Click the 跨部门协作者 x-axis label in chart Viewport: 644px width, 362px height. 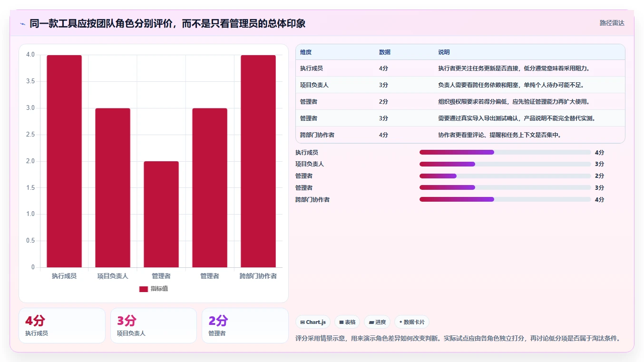[x=258, y=276]
